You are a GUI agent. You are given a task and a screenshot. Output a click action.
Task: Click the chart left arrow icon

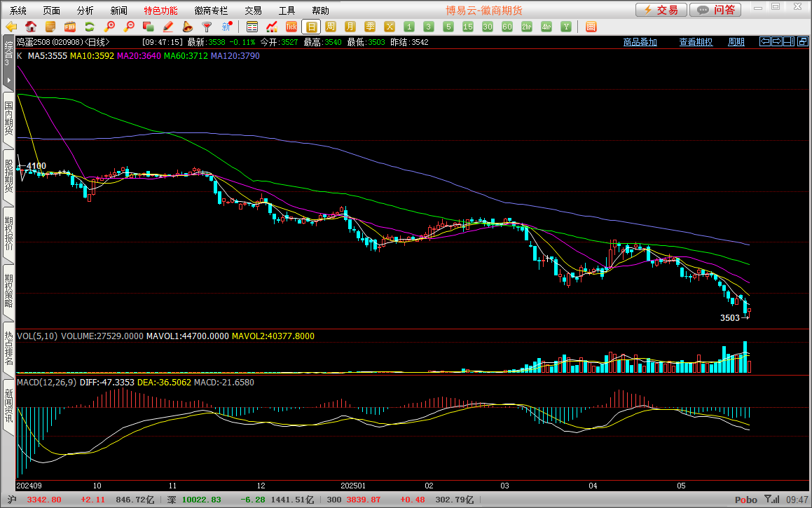[x=765, y=41]
